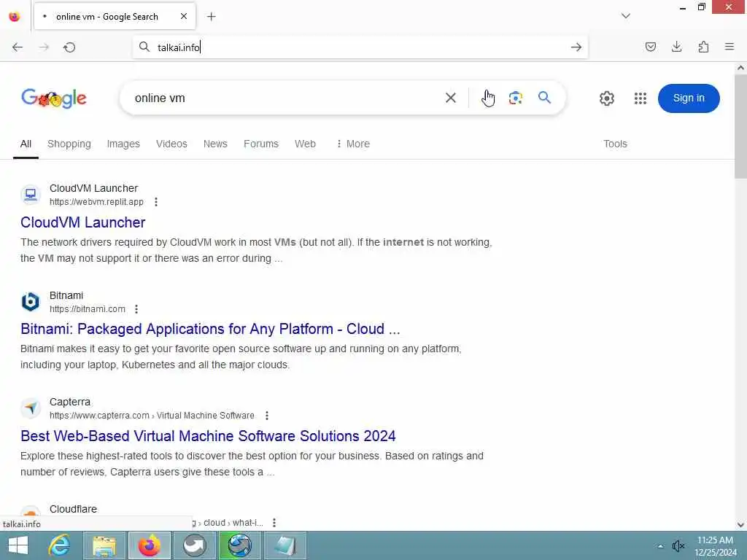Open the CloudVM Launcher result title link

(x=83, y=222)
